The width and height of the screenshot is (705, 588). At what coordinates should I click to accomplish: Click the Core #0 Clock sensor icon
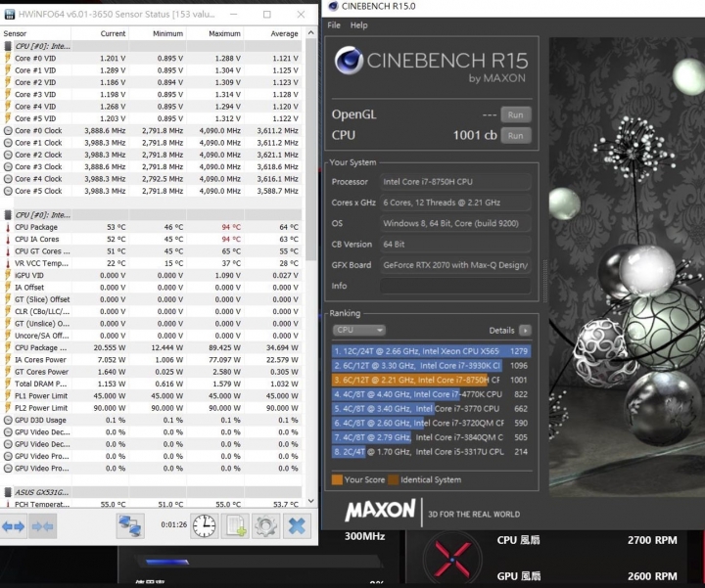[8, 131]
